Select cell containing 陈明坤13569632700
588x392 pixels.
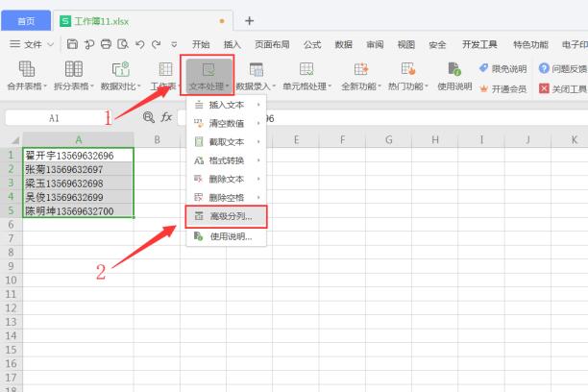coord(79,210)
